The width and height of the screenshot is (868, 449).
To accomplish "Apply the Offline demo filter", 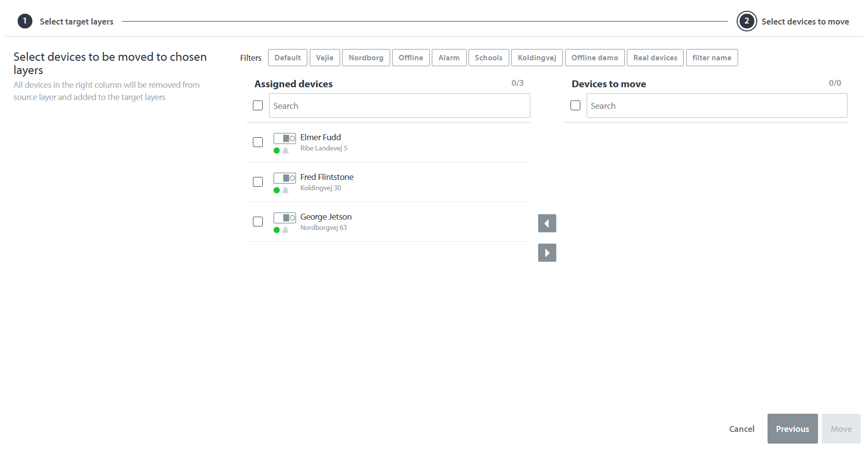I will (x=595, y=58).
